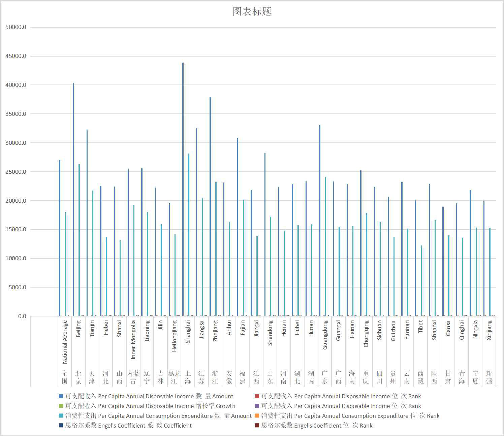Viewport: 504px width, 436px height.
Task: Click the Xinjiang axis label
Action: [x=489, y=330]
